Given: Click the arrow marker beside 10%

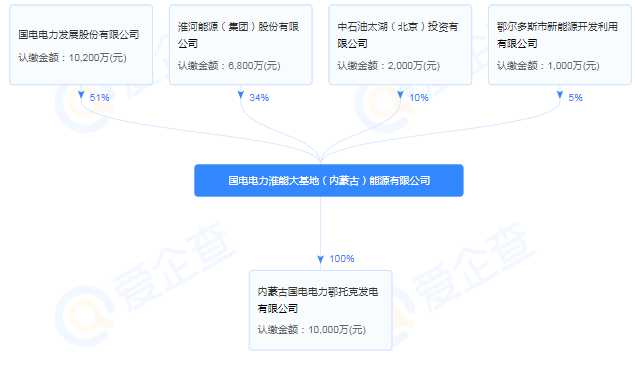Looking at the screenshot, I should (400, 95).
